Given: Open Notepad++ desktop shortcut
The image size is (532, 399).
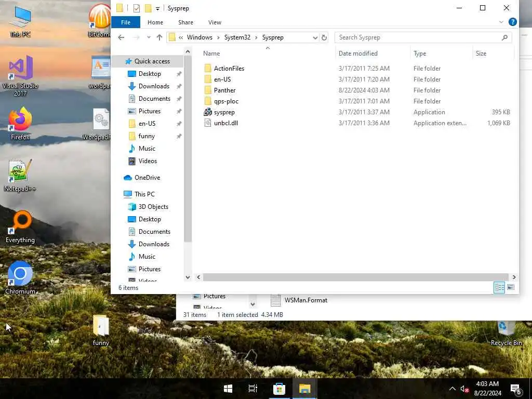Looking at the screenshot, I should point(20,176).
